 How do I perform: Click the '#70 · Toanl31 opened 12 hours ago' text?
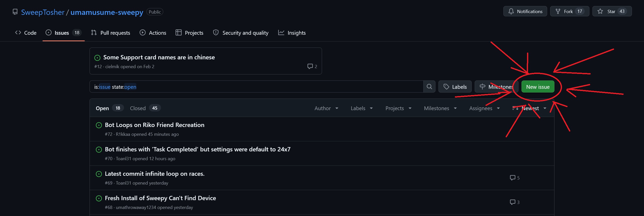coord(140,159)
